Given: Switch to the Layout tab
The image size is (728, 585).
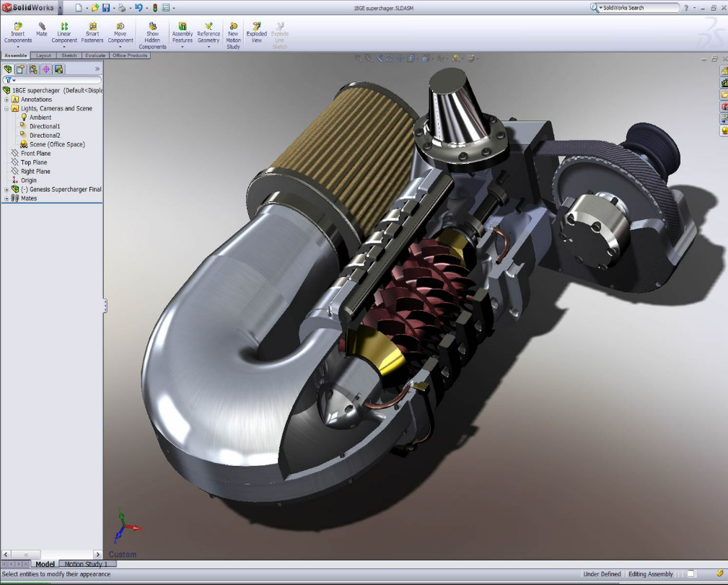Looking at the screenshot, I should click(43, 56).
